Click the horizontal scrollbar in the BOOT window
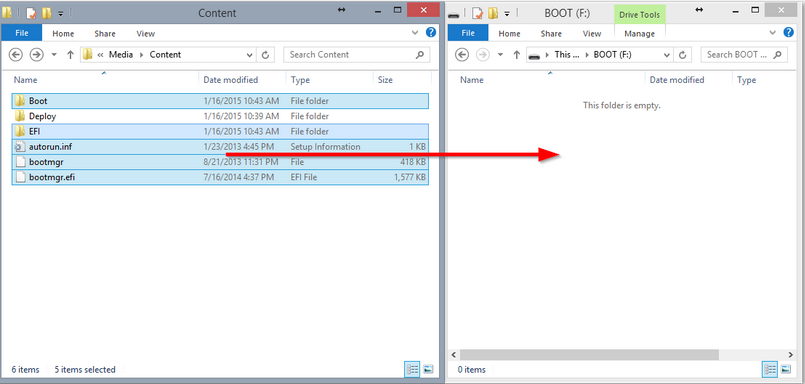This screenshot has width=805, height=384. [x=589, y=355]
